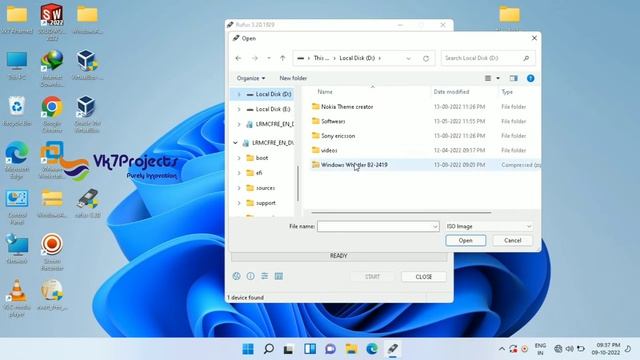Click the Rufus taskbar icon
Image resolution: width=640 pixels, height=360 pixels.
coord(393,349)
